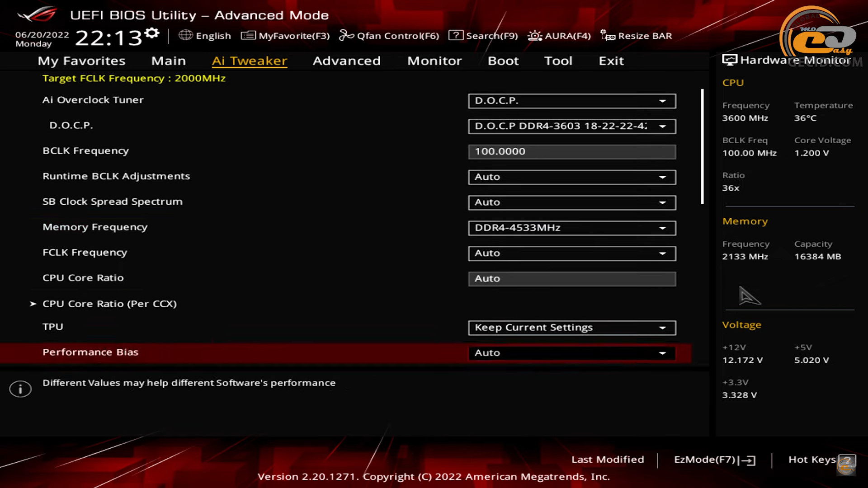Click the Core Voltage value 1.200 V
The width and height of the screenshot is (868, 488).
[811, 153]
